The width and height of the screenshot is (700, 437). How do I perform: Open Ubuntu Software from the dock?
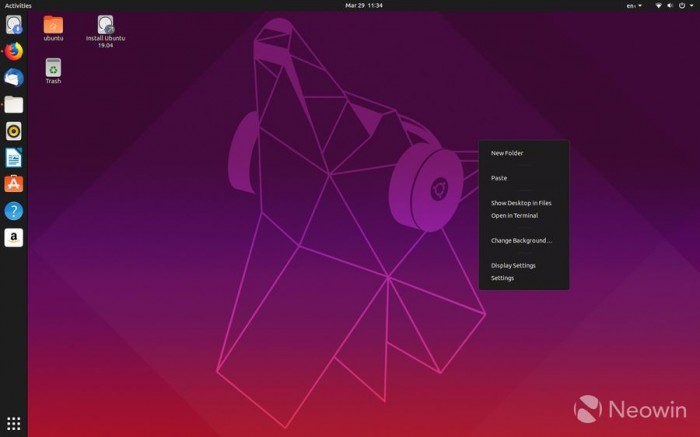13,184
